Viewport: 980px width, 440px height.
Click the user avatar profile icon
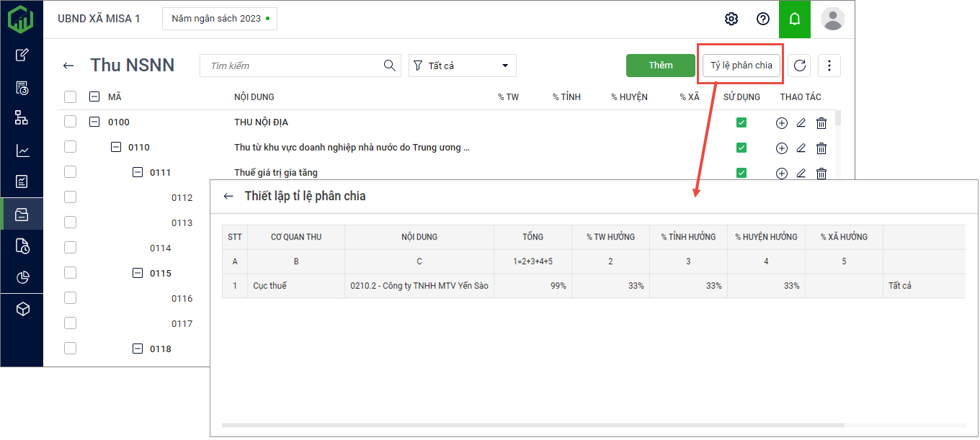(833, 19)
